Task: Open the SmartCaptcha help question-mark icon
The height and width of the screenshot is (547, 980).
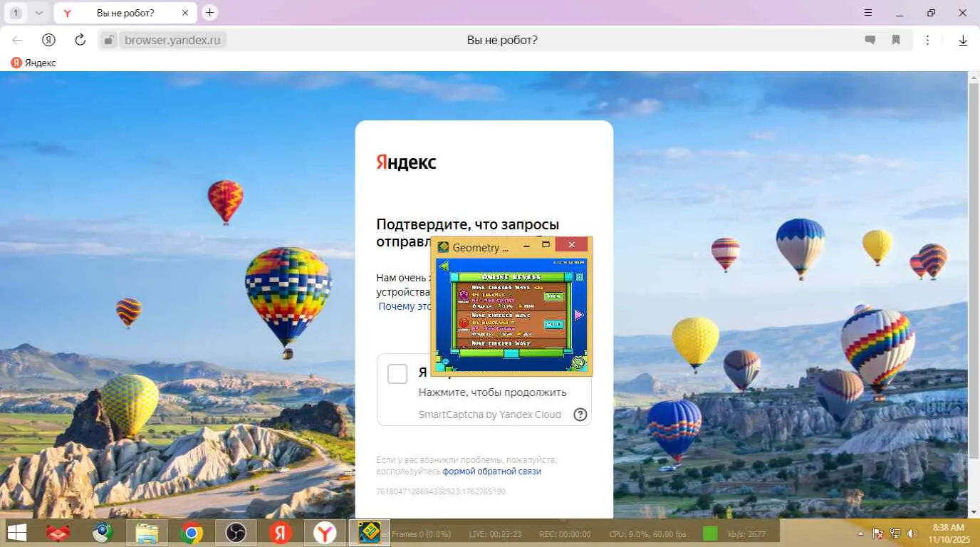Action: click(580, 415)
